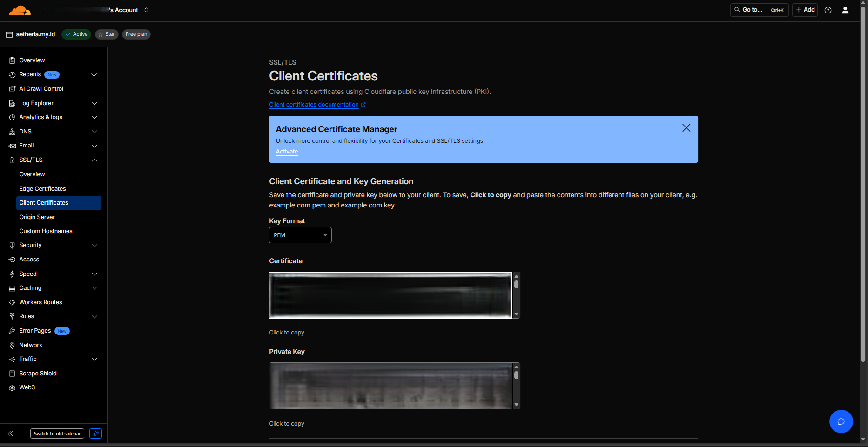Click the Activate link in the banner
The image size is (868, 447).
coord(287,151)
